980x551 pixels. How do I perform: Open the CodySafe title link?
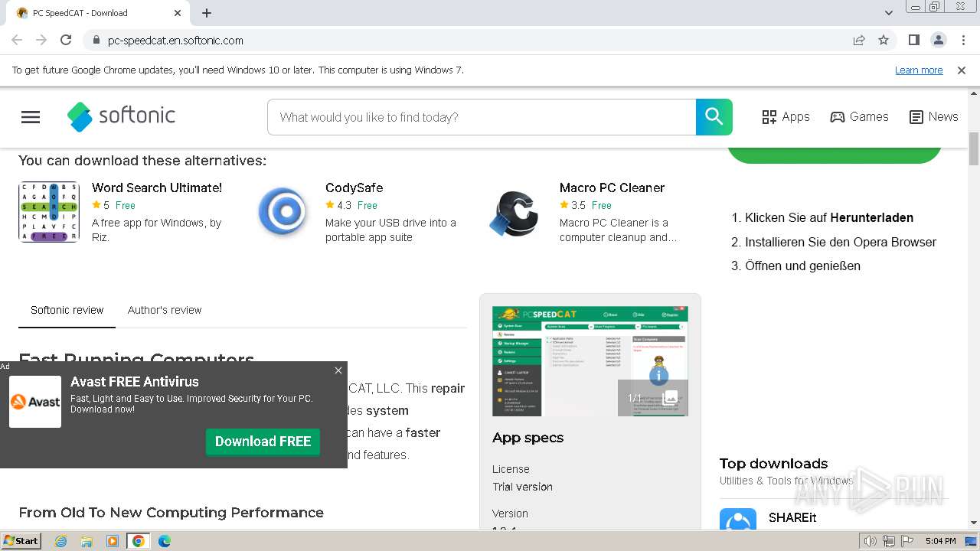(354, 187)
